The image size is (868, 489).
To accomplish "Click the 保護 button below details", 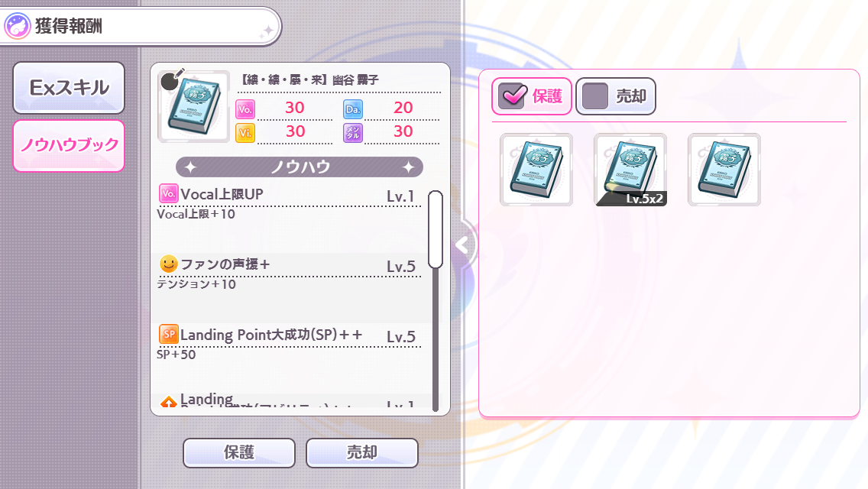I will (239, 452).
